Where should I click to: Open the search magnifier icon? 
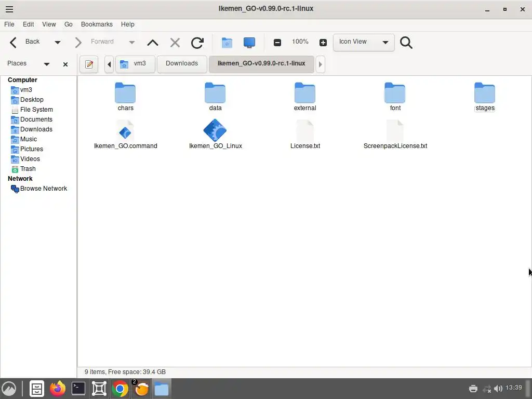tap(406, 43)
